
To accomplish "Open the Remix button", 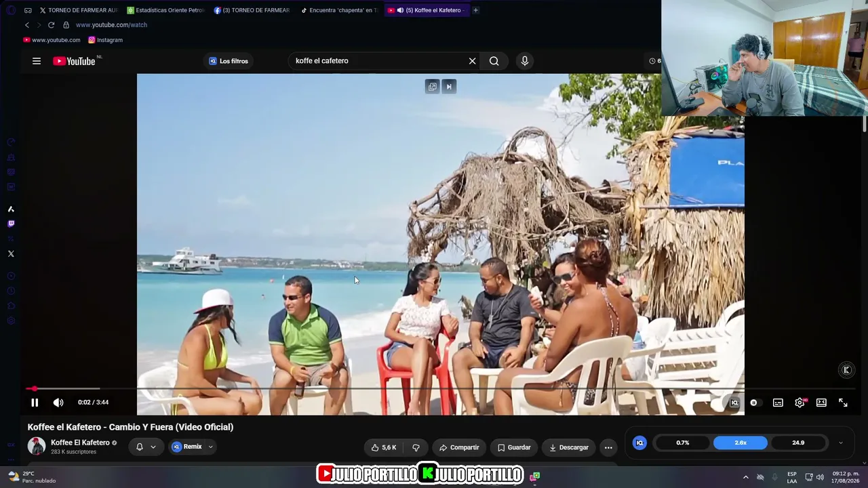I will (x=187, y=447).
